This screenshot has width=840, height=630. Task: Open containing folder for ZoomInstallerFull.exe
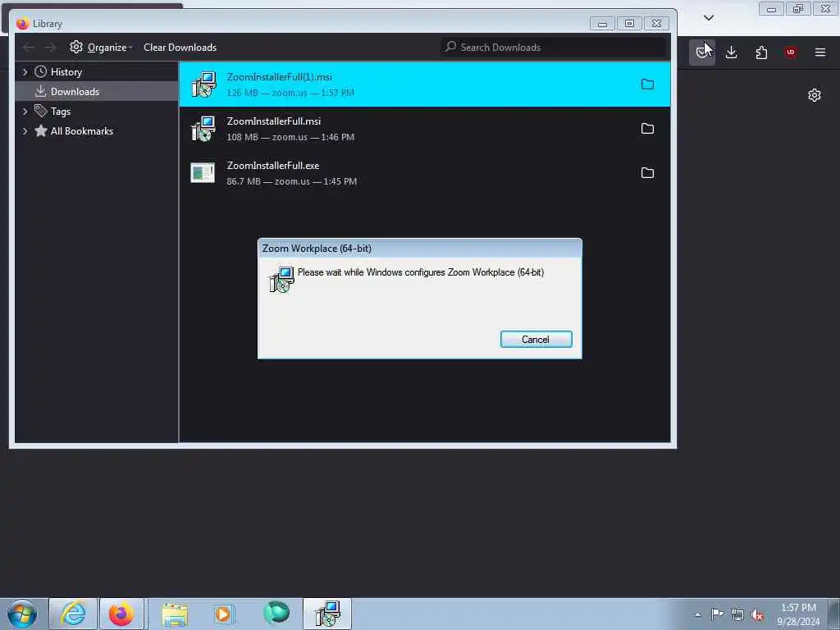tap(647, 172)
